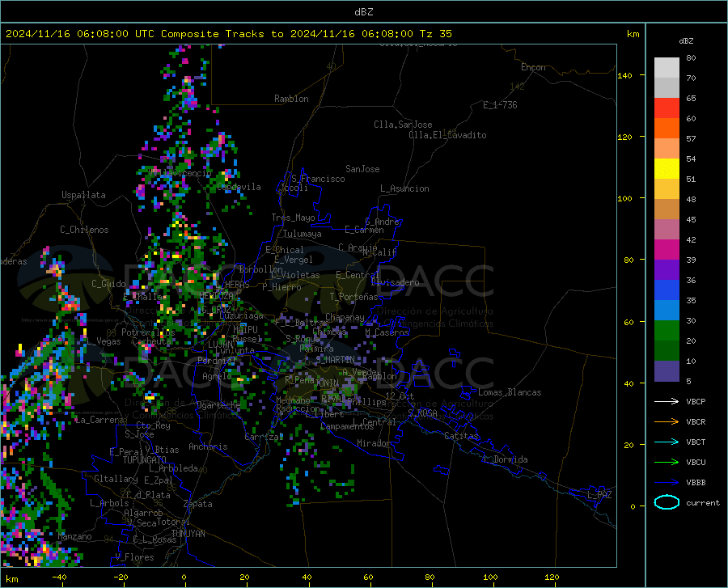
Task: Click the E_1-736 map label
Action: pos(500,105)
